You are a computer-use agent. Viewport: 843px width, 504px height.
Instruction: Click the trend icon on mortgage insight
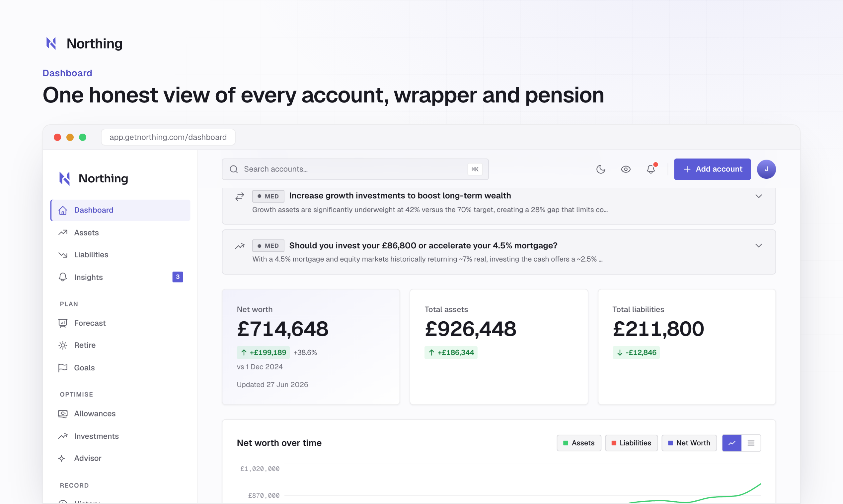240,246
